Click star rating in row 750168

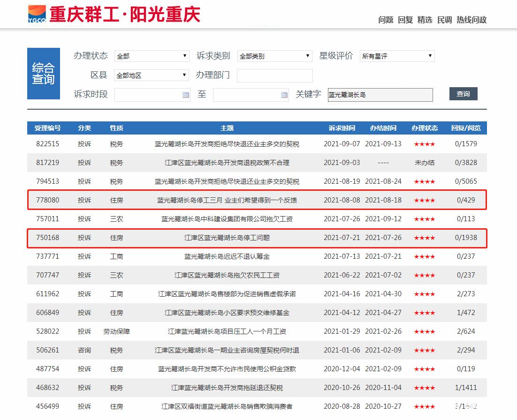(x=425, y=238)
